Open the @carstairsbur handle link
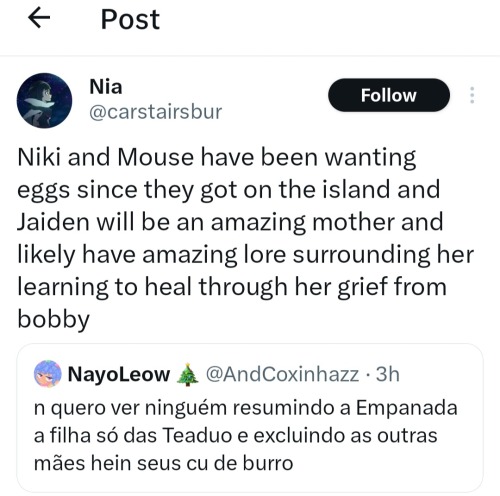The width and height of the screenshot is (500, 496). click(x=155, y=112)
